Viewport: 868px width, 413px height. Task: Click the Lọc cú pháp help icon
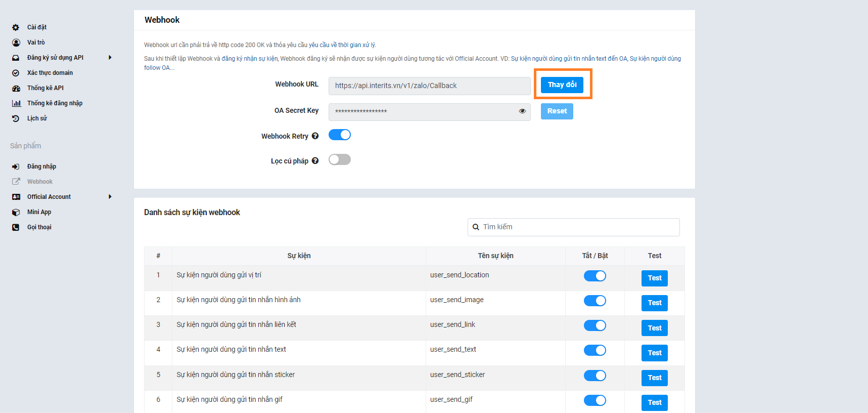(315, 161)
